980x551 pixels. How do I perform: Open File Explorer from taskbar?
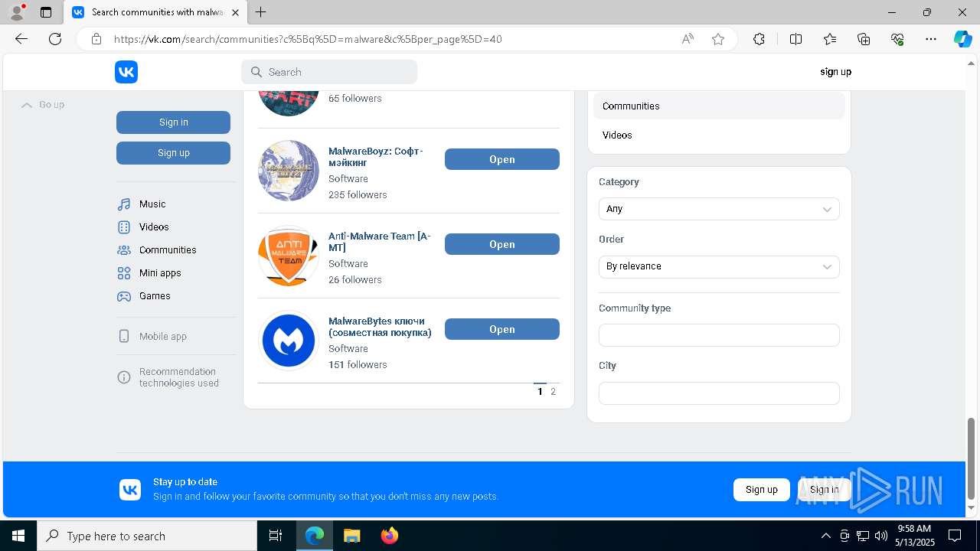pyautogui.click(x=351, y=536)
